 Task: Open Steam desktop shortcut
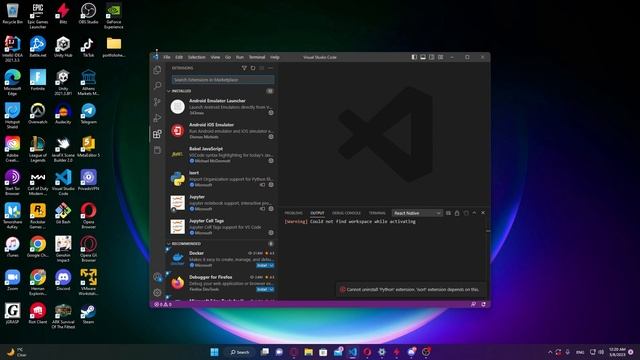(x=89, y=313)
